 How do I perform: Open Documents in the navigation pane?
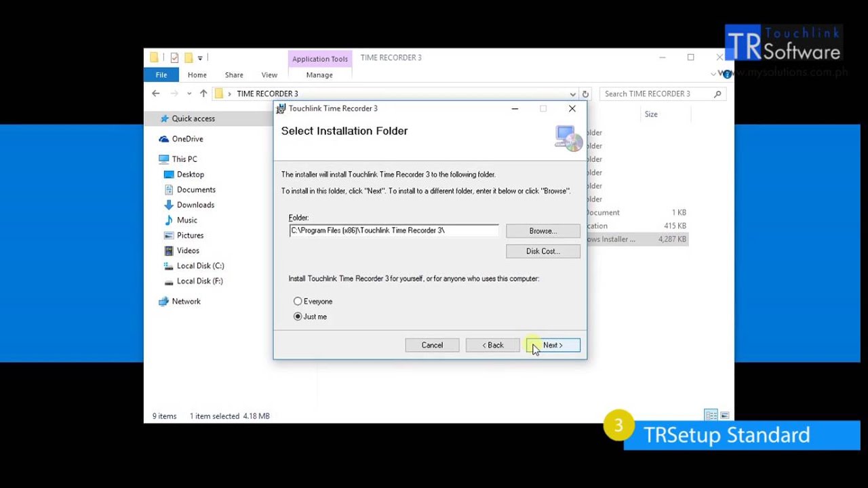196,190
